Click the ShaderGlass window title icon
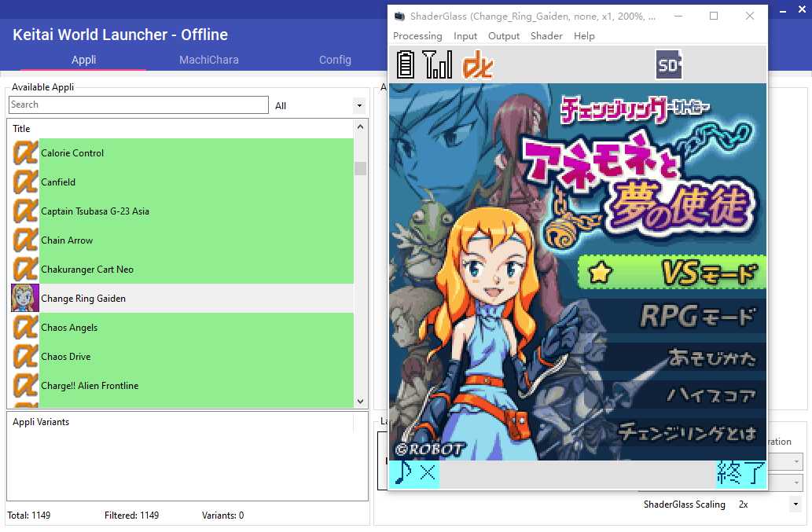This screenshot has height=532, width=812. click(x=399, y=16)
